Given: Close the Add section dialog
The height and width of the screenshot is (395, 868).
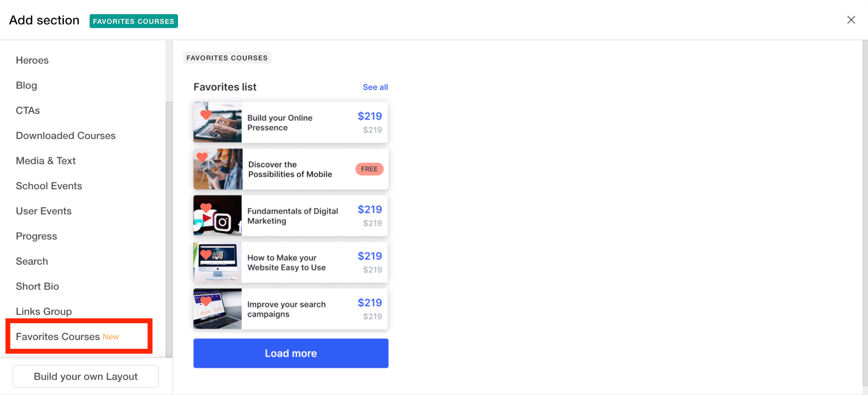Looking at the screenshot, I should 851,20.
